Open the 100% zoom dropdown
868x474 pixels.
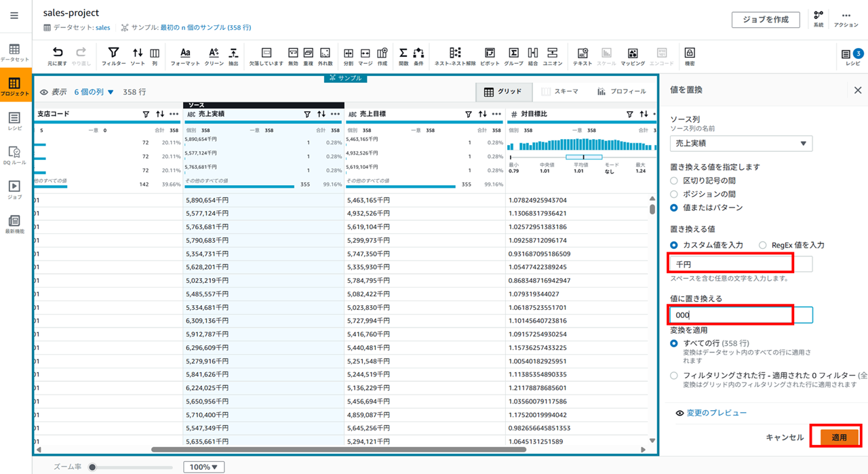click(x=203, y=467)
